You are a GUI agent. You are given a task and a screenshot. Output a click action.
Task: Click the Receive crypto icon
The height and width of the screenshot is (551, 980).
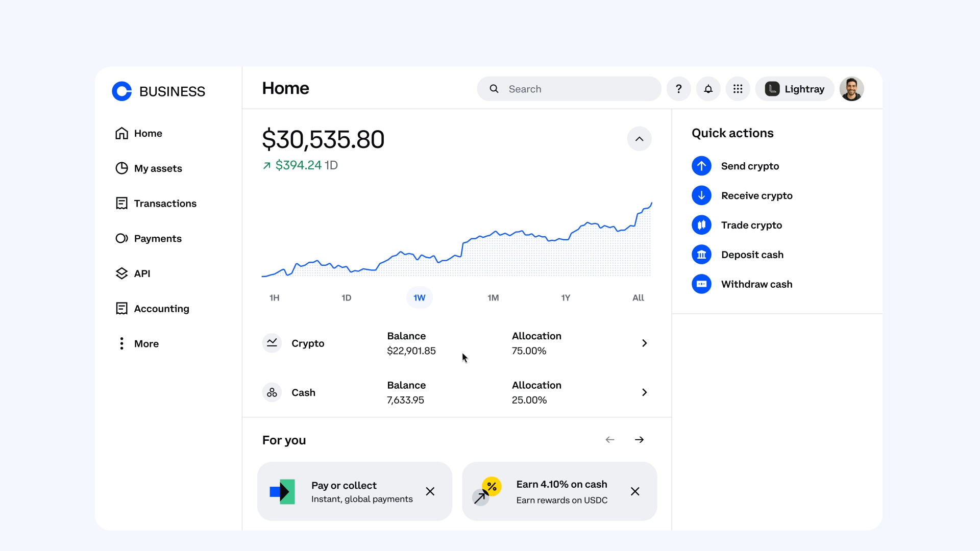tap(701, 195)
